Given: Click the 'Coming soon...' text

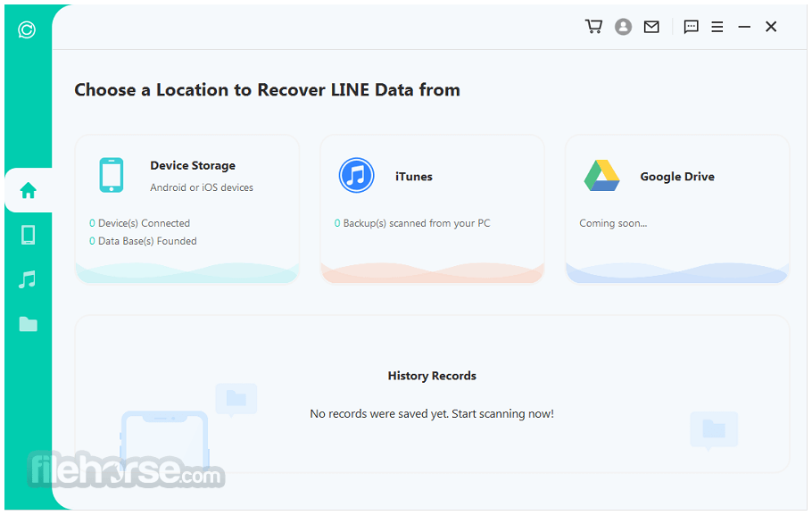Looking at the screenshot, I should tap(613, 223).
